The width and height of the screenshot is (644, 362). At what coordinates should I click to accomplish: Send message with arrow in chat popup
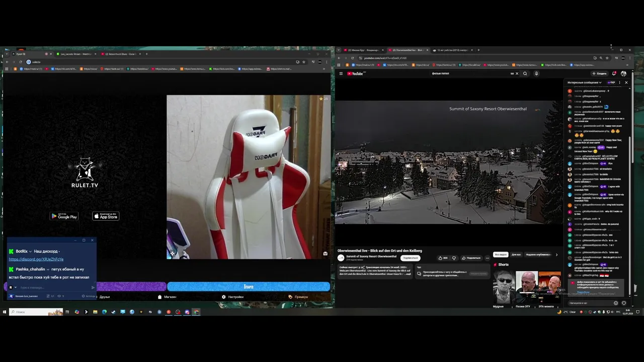[x=93, y=288]
